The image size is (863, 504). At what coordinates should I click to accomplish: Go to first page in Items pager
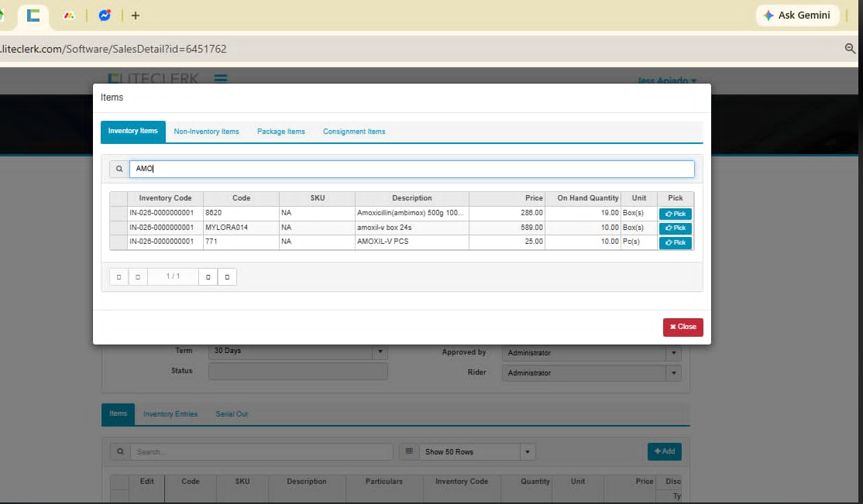coord(119,276)
